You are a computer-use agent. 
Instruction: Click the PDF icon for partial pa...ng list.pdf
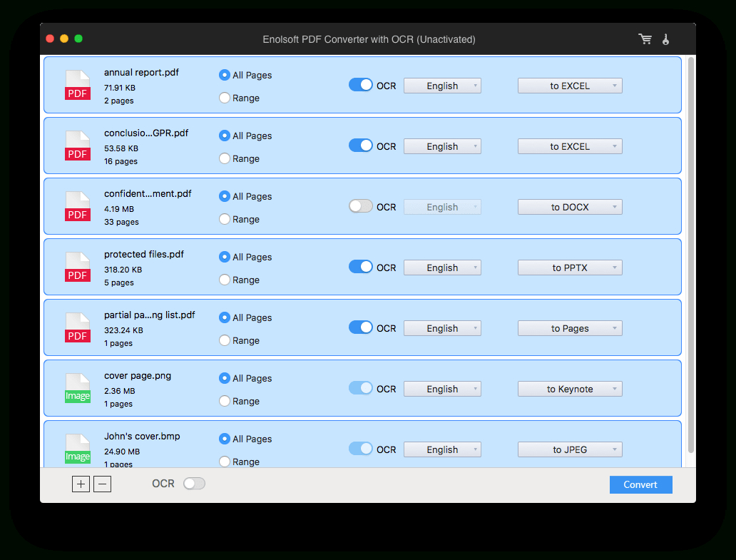(77, 327)
